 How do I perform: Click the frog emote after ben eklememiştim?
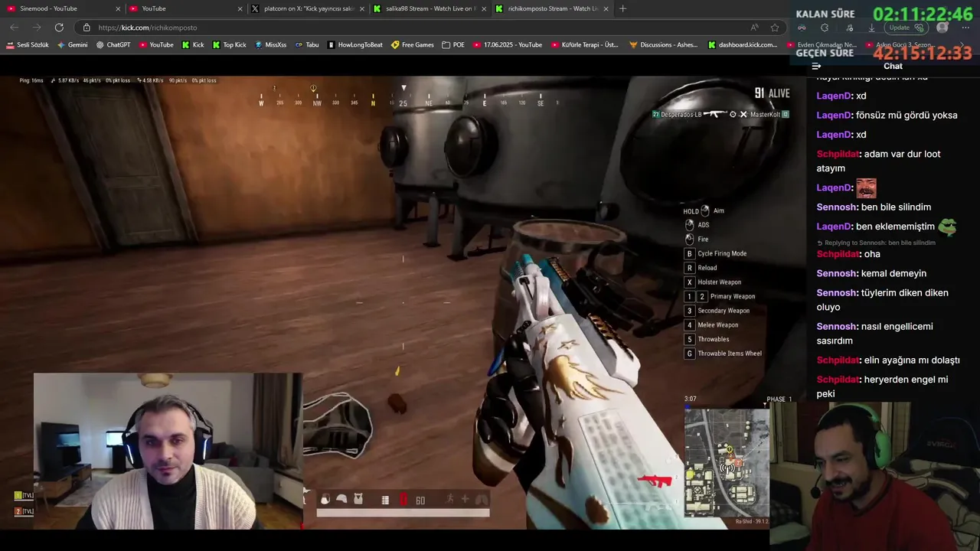click(x=947, y=227)
